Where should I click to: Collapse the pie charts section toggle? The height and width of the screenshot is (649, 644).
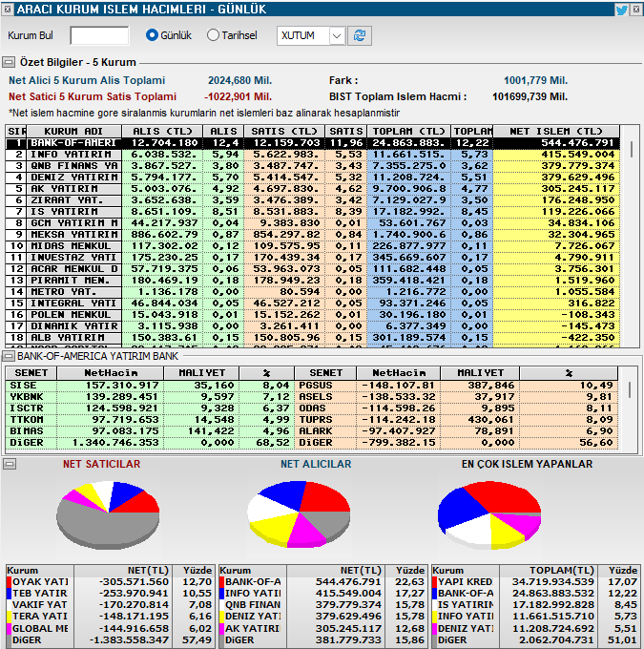[10, 464]
